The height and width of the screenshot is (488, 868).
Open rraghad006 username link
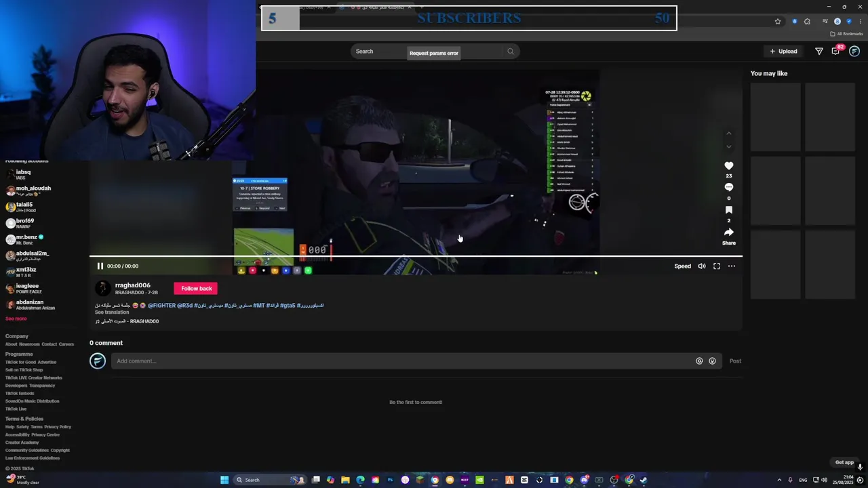coord(133,285)
